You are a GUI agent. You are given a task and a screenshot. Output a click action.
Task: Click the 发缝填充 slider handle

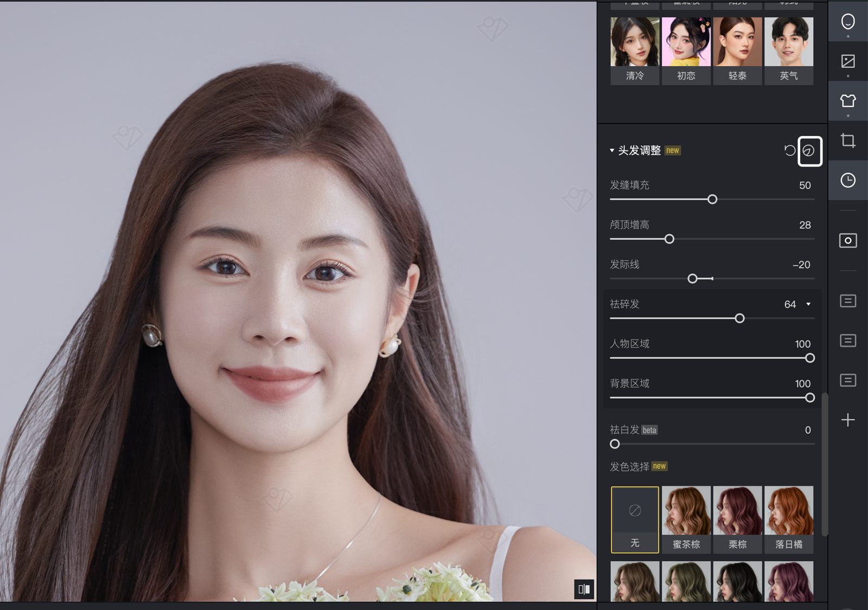coord(712,200)
